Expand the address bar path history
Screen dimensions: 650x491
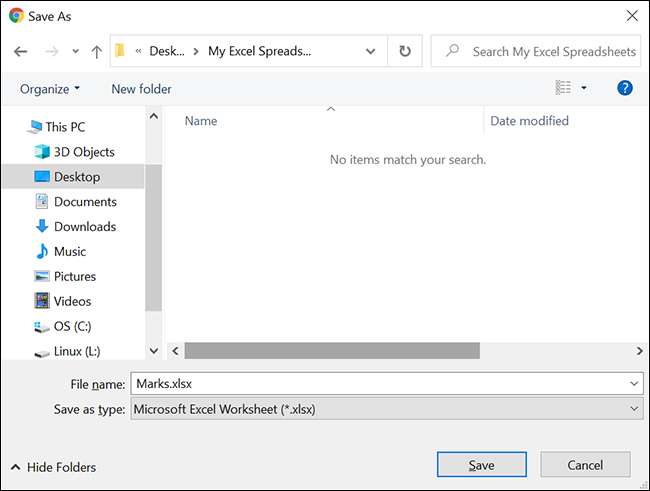pyautogui.click(x=371, y=51)
